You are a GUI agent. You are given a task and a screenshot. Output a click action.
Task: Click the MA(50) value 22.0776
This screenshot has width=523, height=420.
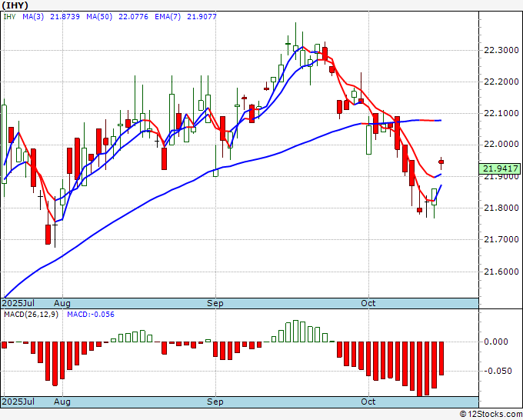click(133, 16)
